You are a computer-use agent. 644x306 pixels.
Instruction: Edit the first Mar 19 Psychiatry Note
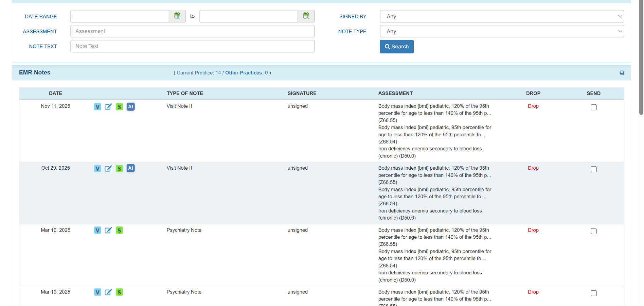click(x=108, y=231)
